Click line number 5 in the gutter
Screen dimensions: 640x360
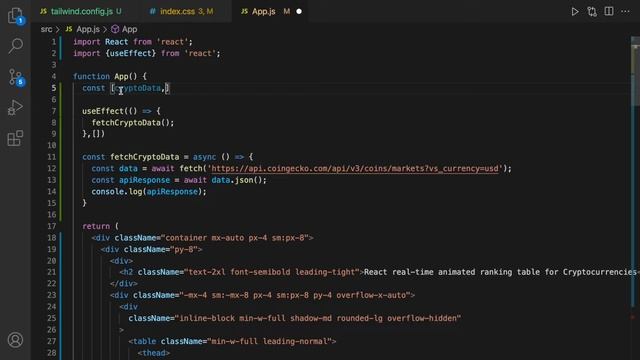point(53,88)
